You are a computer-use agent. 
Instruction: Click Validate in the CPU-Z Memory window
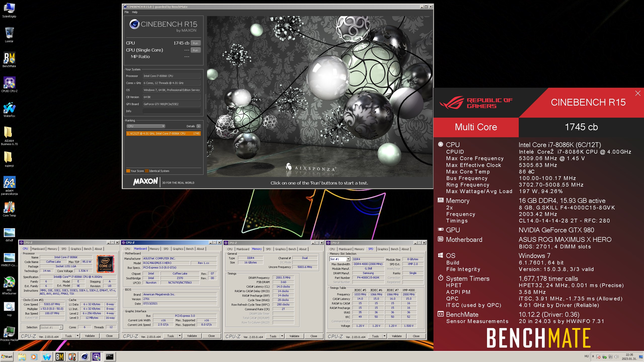294,336
